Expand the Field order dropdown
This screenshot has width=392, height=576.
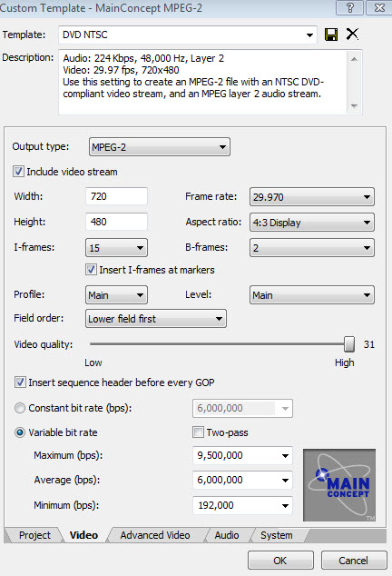(x=156, y=319)
